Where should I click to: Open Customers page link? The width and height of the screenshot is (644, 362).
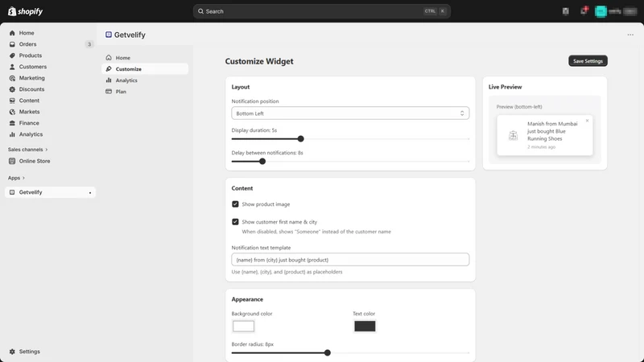tap(33, 67)
